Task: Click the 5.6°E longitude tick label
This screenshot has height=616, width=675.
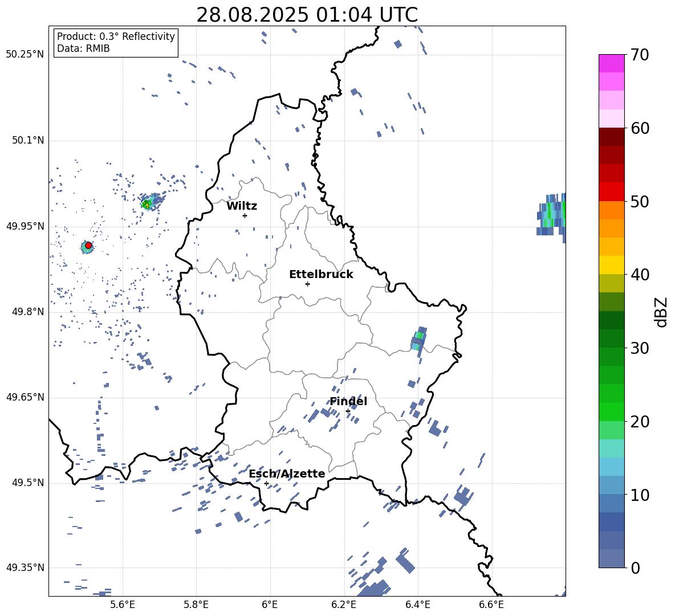Action: click(x=123, y=605)
